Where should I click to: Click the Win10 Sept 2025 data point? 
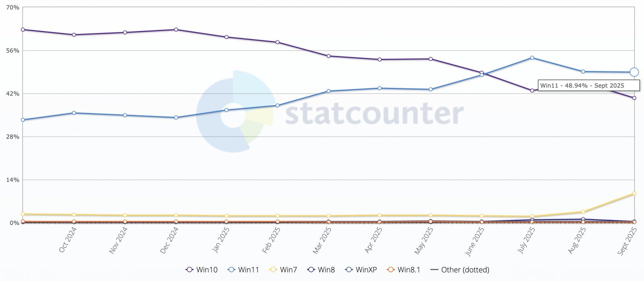click(x=634, y=98)
